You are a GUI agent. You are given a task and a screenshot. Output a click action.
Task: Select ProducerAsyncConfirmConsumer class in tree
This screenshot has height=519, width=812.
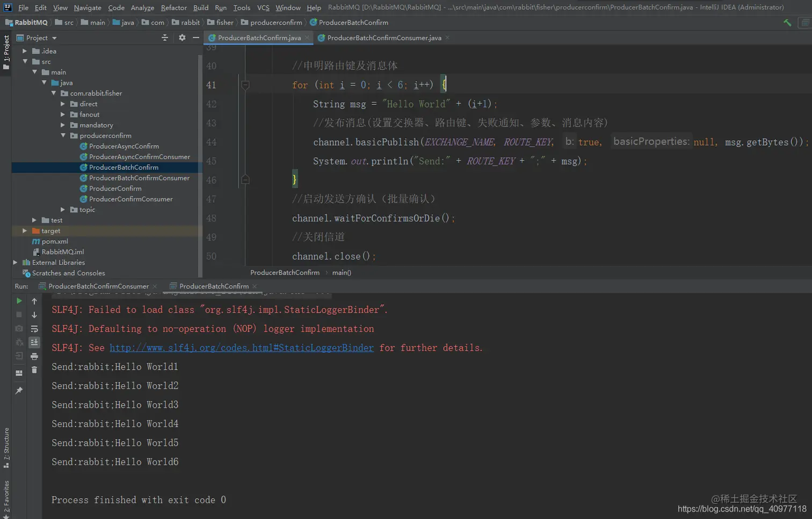[139, 157]
